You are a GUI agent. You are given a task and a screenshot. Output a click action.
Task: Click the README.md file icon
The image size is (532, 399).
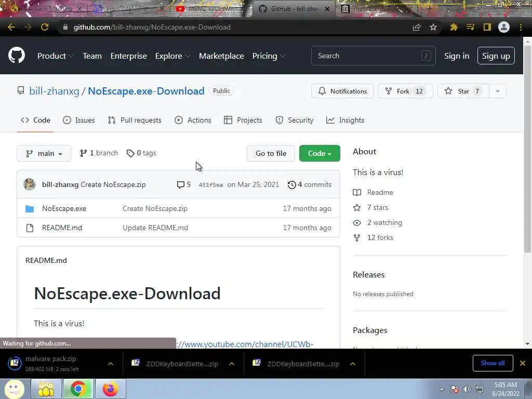30,228
